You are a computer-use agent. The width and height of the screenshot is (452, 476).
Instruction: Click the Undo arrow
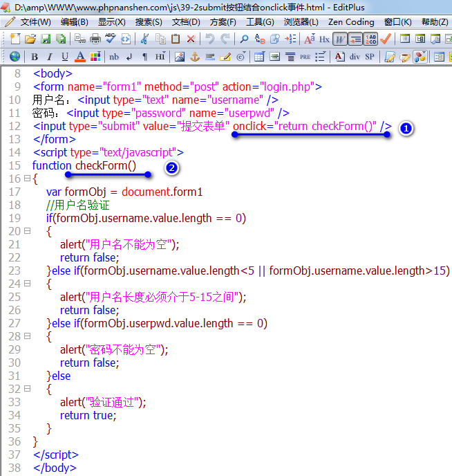tap(210, 39)
